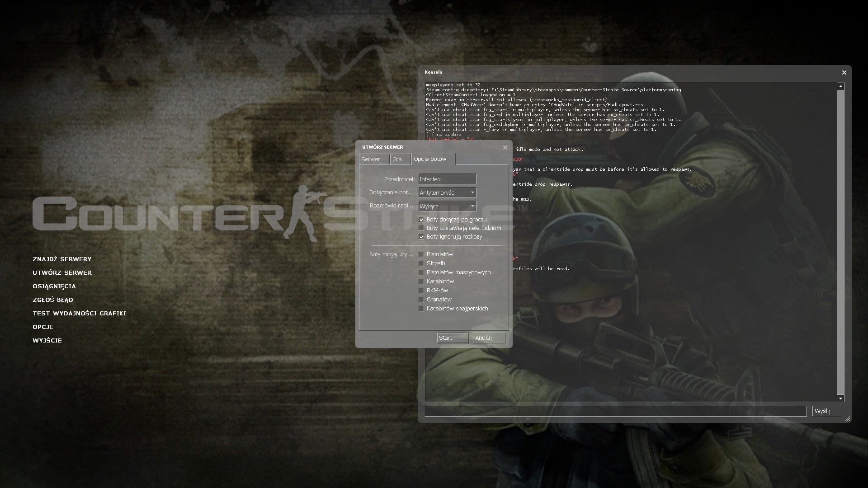Click Wyjście to quit game
This screenshot has width=868, height=488.
coord(47,341)
